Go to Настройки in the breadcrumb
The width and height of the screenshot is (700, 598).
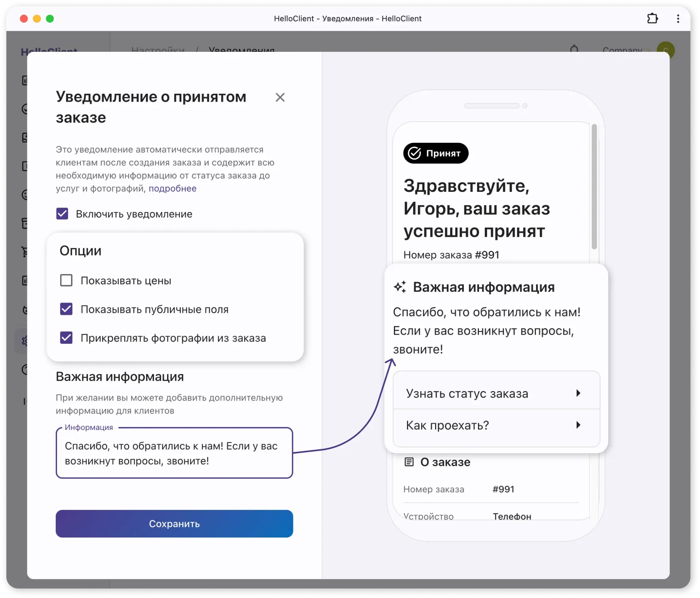click(x=157, y=50)
